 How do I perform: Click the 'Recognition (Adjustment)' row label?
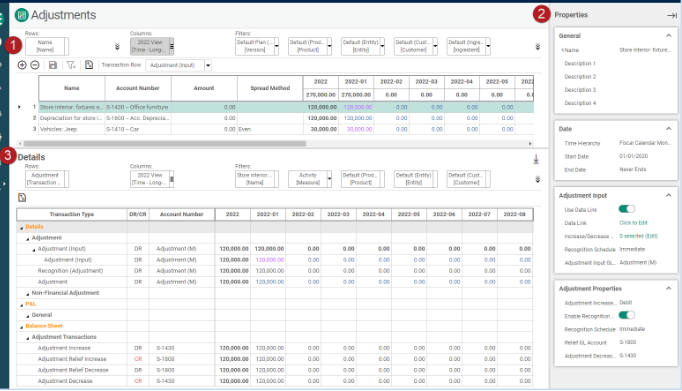click(x=70, y=271)
